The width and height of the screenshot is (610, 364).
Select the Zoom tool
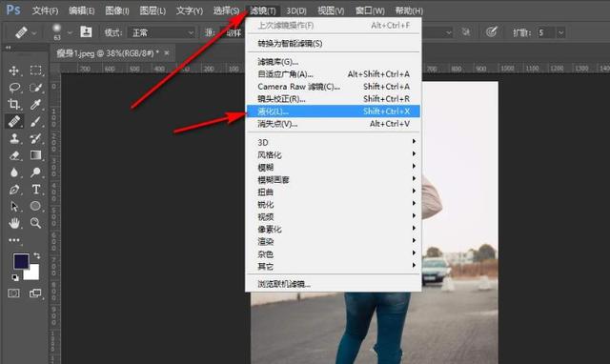36,223
